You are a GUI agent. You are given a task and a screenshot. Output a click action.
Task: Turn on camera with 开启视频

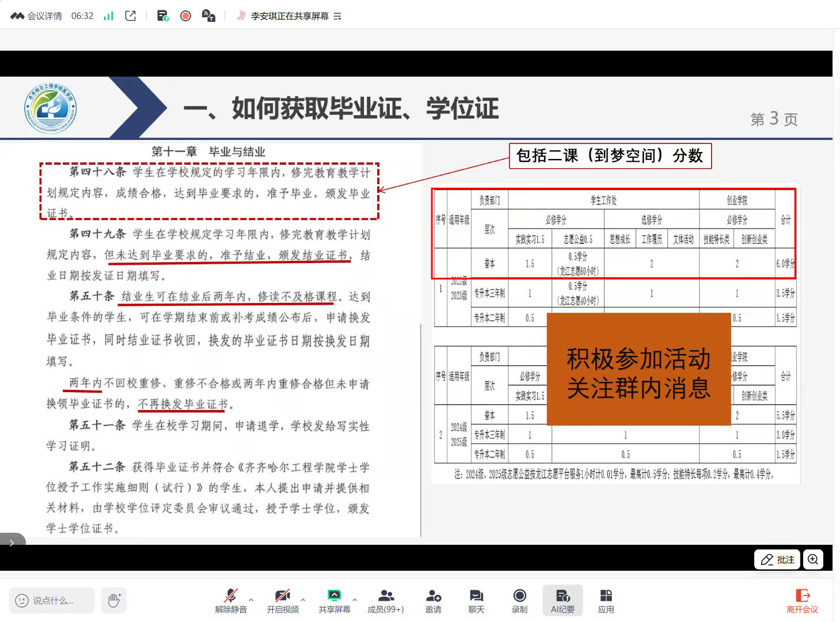[x=283, y=601]
